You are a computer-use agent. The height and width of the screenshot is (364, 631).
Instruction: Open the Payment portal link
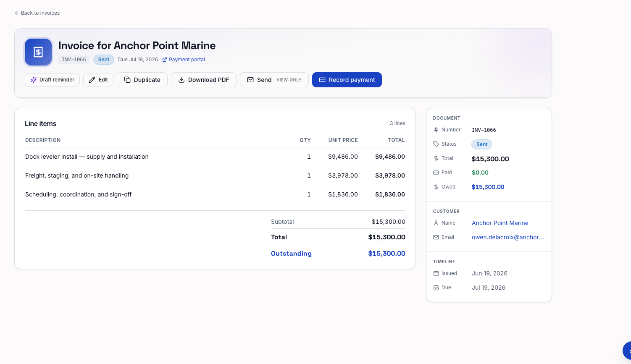tap(184, 60)
